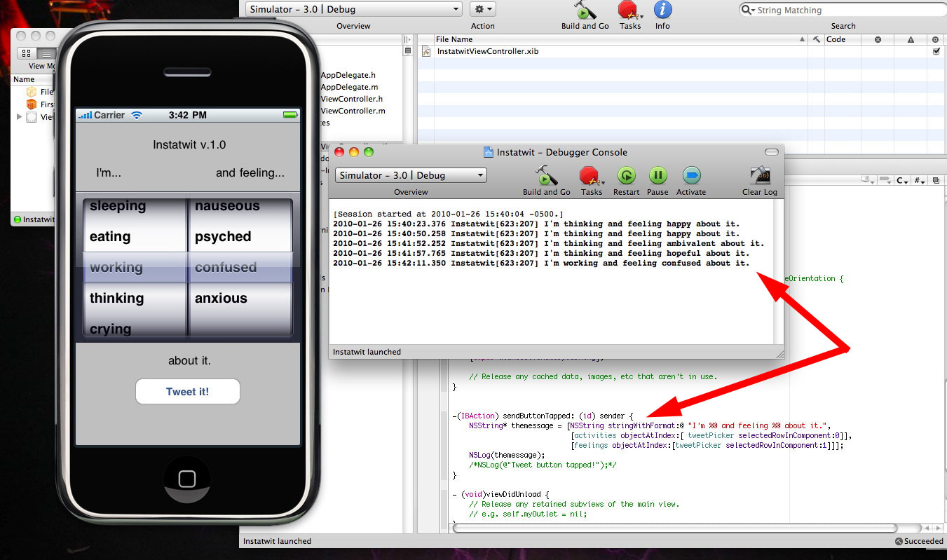Click the errors column header icon
The height and width of the screenshot is (560, 947).
pos(878,39)
